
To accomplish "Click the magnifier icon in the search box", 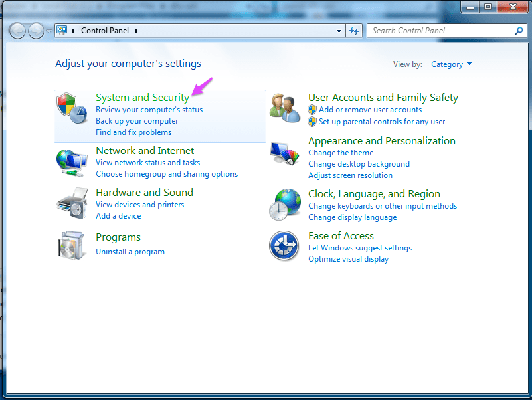I will [519, 31].
